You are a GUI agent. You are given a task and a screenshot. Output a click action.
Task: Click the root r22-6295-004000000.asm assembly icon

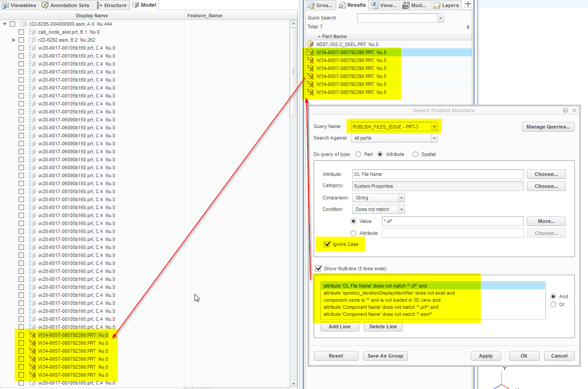click(x=23, y=24)
